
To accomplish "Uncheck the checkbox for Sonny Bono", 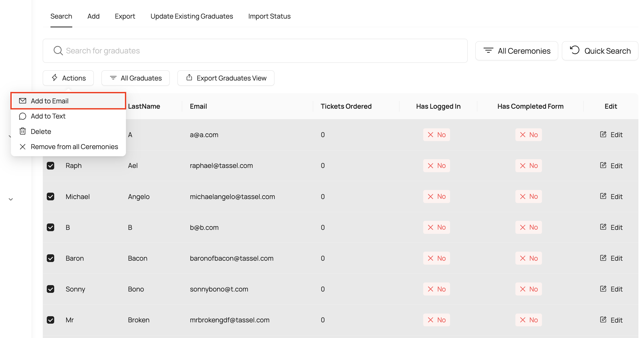I will [x=50, y=289].
